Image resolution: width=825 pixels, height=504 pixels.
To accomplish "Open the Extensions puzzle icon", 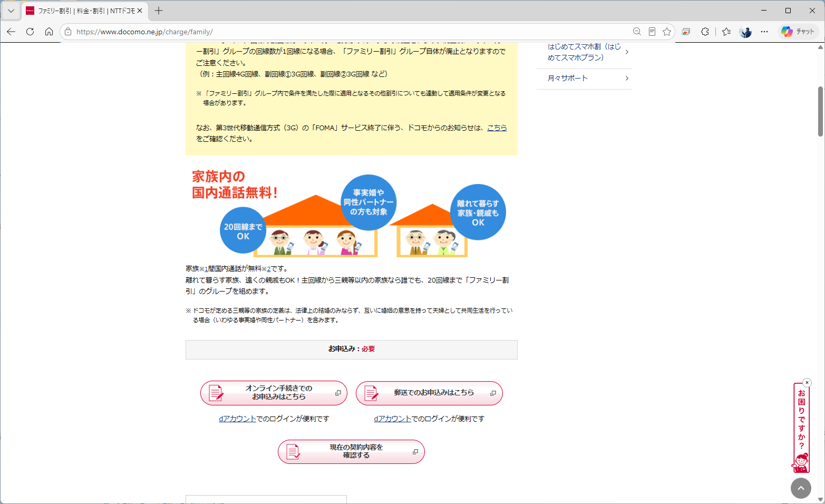I will [x=705, y=32].
